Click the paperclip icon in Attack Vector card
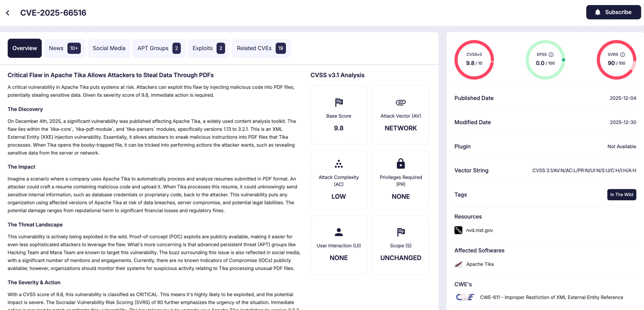The image size is (644, 310). click(x=400, y=102)
